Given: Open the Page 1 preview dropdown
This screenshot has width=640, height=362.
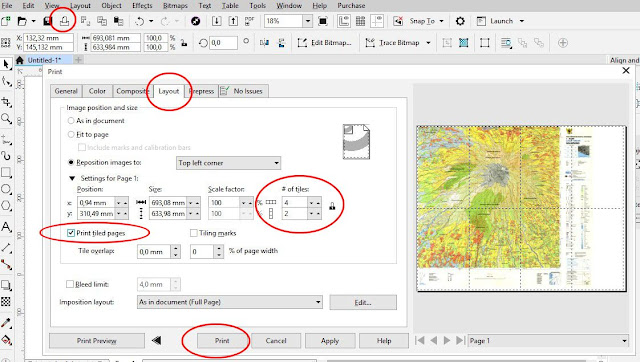Looking at the screenshot, I should point(548,340).
